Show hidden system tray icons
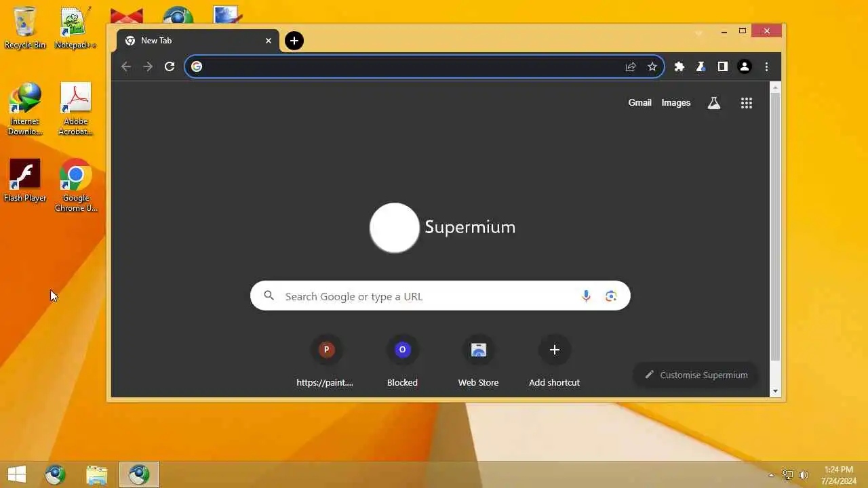This screenshot has height=488, width=868. tap(771, 475)
